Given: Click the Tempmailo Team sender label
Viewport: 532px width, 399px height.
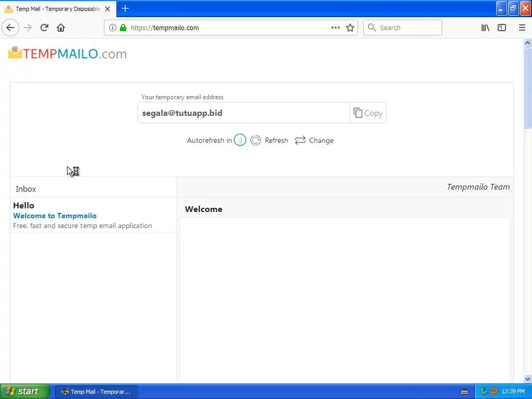Looking at the screenshot, I should tap(478, 187).
